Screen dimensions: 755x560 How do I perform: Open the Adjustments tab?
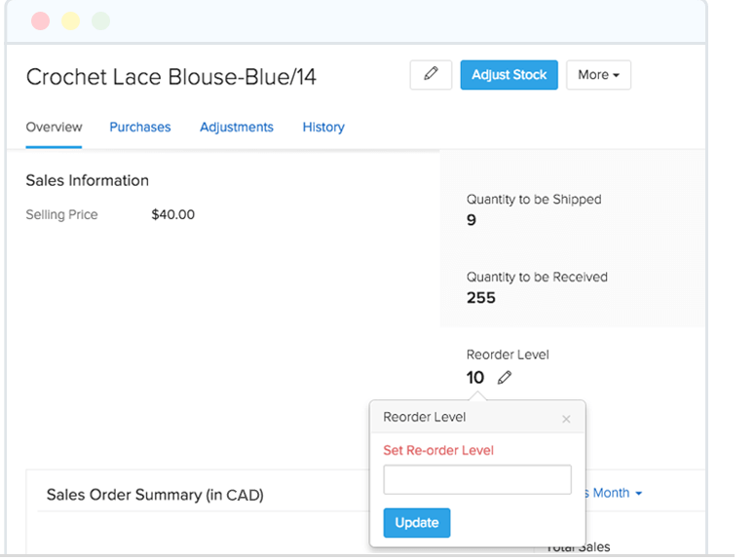[x=237, y=128]
